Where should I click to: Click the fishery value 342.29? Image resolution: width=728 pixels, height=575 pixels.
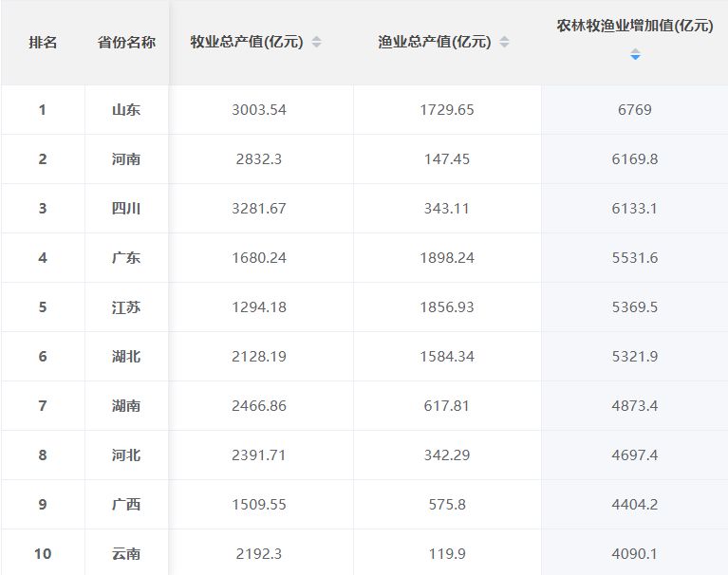pyautogui.click(x=447, y=454)
